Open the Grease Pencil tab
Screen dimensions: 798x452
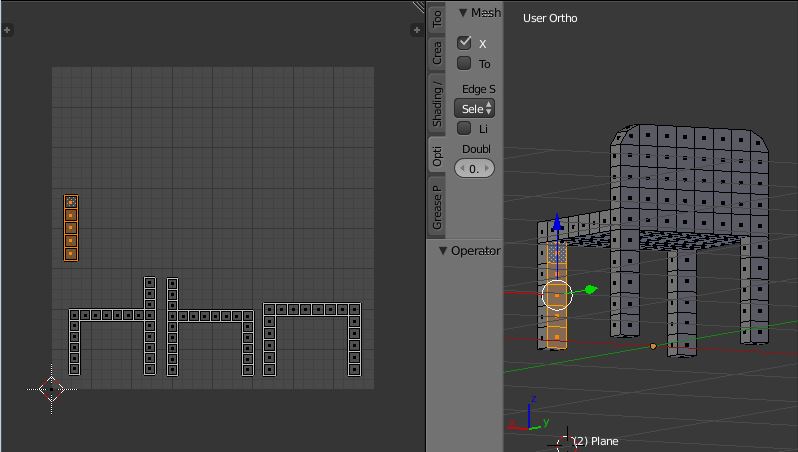(x=437, y=207)
